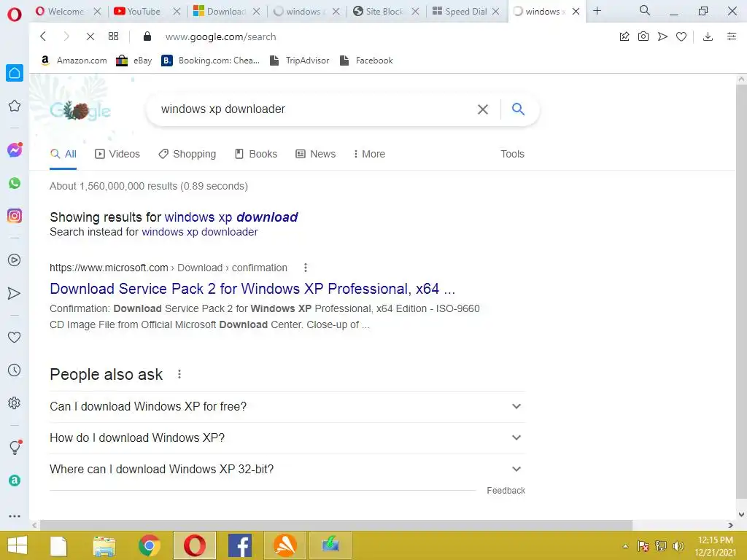
Task: Show hidden system tray icons arrow
Action: tap(625, 546)
